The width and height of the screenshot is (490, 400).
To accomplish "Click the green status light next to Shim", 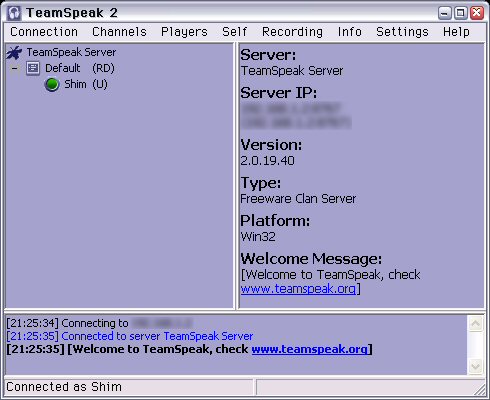I will point(52,84).
